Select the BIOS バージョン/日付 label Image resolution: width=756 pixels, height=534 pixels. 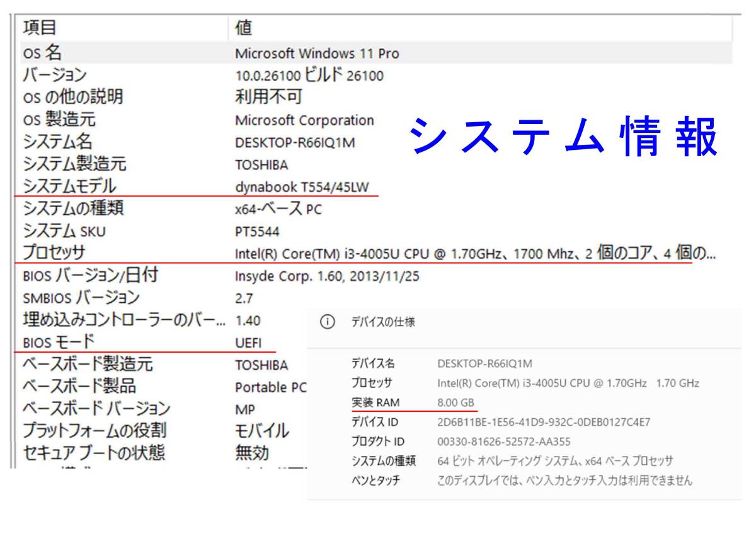coord(90,276)
